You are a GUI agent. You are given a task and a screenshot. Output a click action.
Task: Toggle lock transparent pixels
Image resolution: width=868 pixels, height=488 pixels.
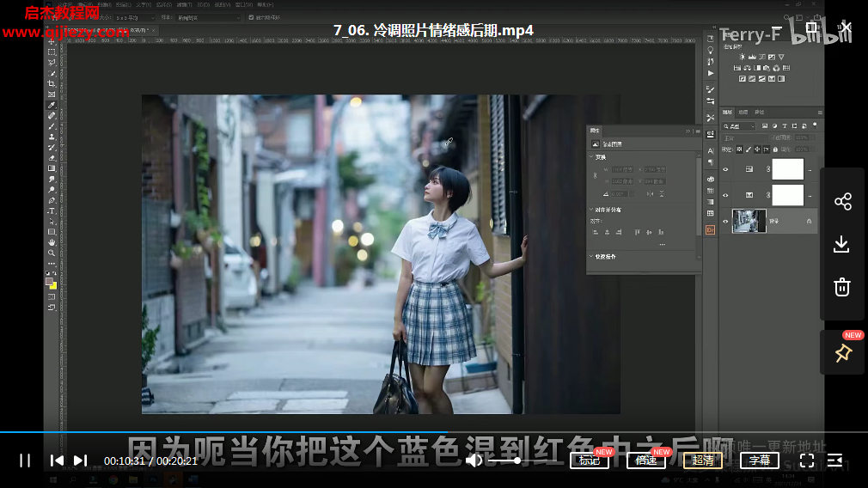(739, 149)
